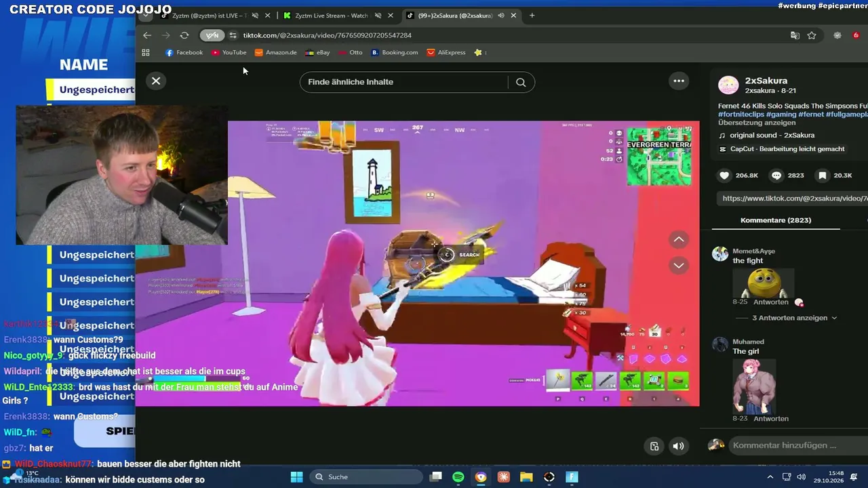This screenshot has height=488, width=868.
Task: Bookmark this page with the star icon
Action: click(x=812, y=35)
